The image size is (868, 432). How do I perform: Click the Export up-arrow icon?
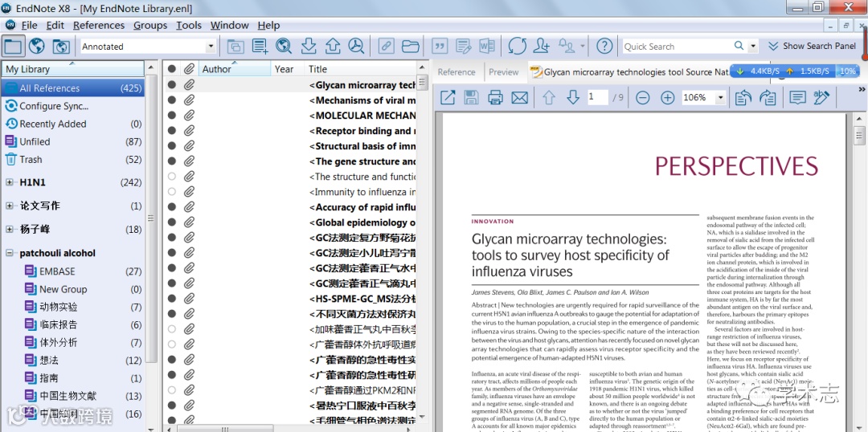pos(333,47)
